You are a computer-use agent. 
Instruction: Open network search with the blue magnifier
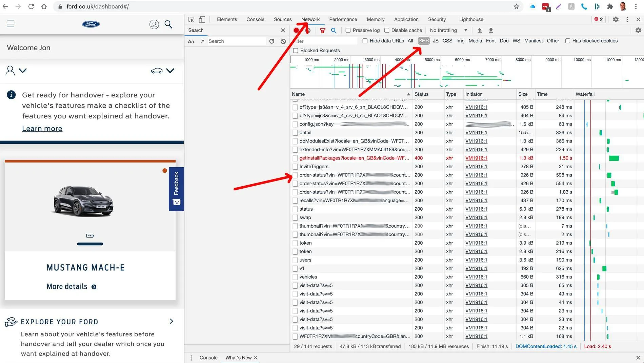334,31
